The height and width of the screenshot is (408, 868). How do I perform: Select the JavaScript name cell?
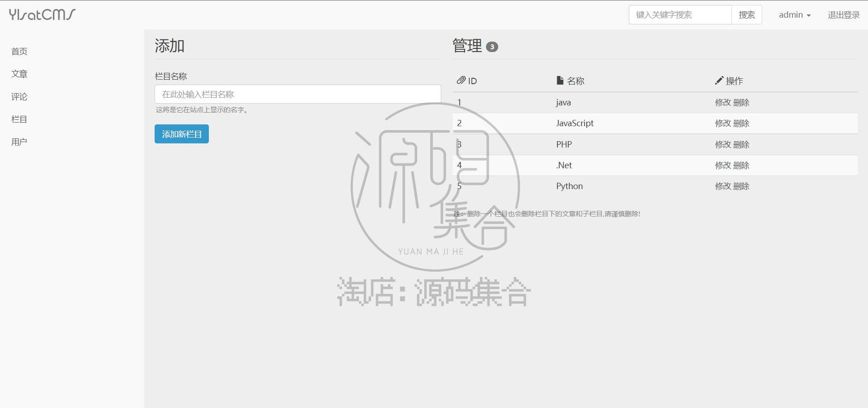pyautogui.click(x=575, y=123)
